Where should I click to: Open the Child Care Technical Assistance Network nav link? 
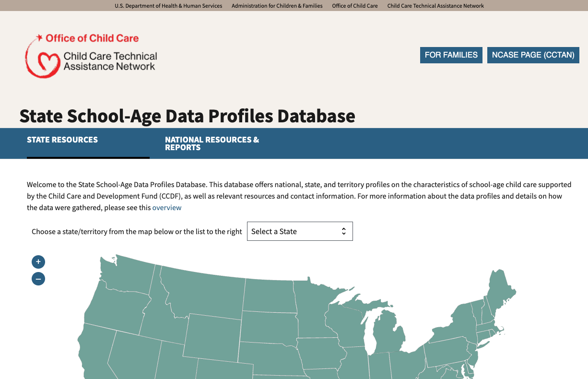click(435, 5)
